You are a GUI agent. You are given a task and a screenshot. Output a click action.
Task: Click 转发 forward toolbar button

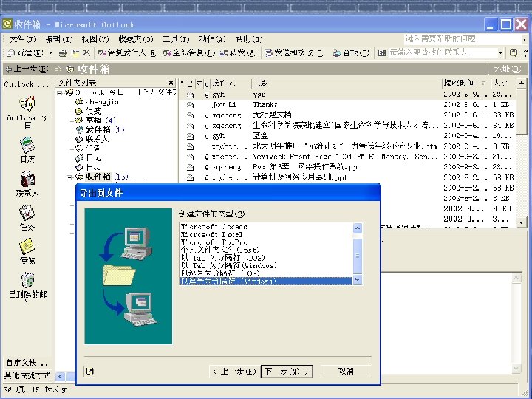point(238,53)
